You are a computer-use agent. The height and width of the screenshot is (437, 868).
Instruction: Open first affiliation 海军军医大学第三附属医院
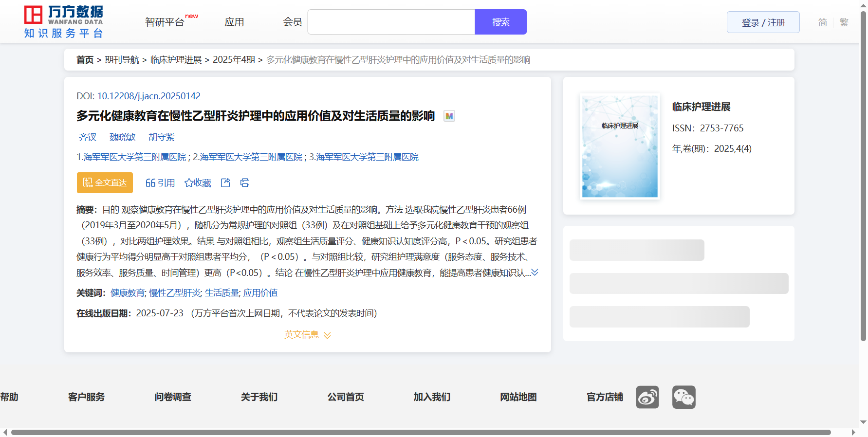(134, 157)
